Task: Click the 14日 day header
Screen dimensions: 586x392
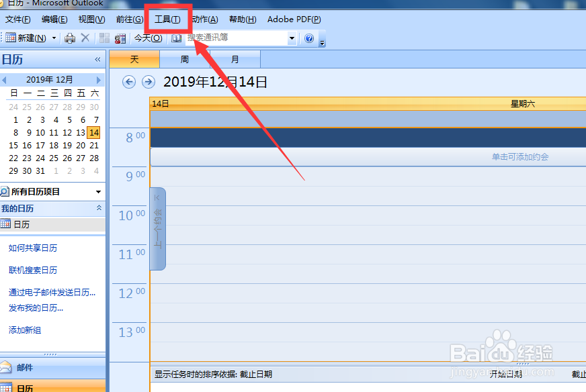Action: [x=161, y=104]
